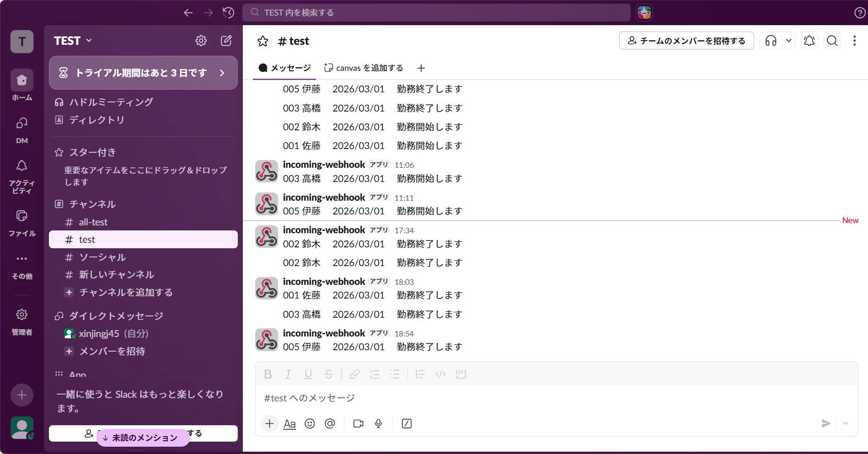The width and height of the screenshot is (868, 454).
Task: Open ディレクトリ in sidebar
Action: [143, 120]
